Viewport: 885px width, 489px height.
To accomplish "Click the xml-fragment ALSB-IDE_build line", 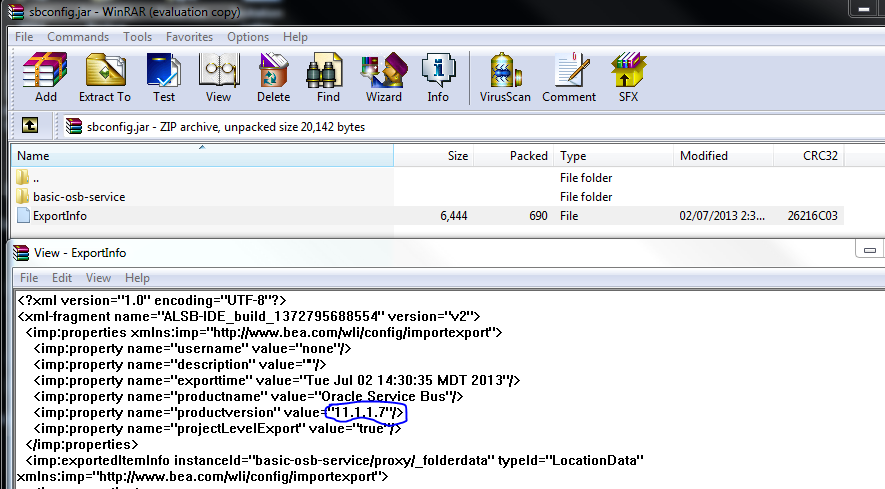I will (248, 316).
